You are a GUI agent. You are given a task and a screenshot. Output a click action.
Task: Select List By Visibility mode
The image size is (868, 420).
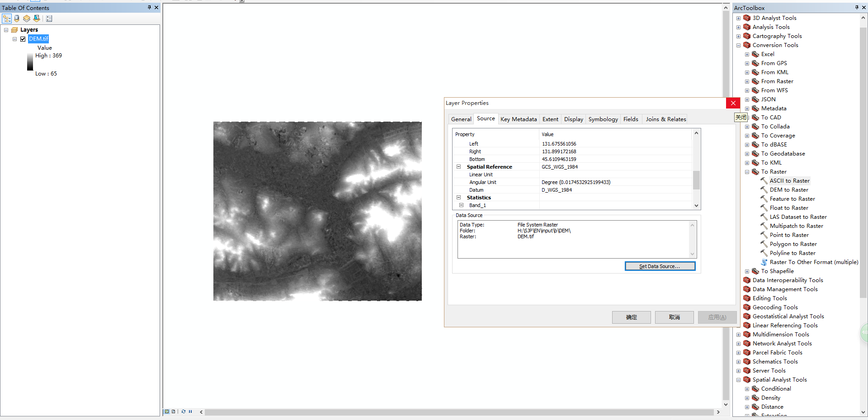point(26,18)
